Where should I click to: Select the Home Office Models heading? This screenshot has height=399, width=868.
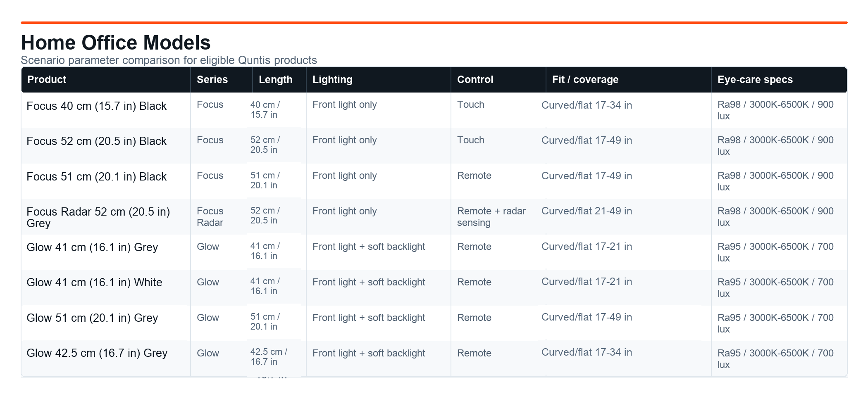pos(116,43)
